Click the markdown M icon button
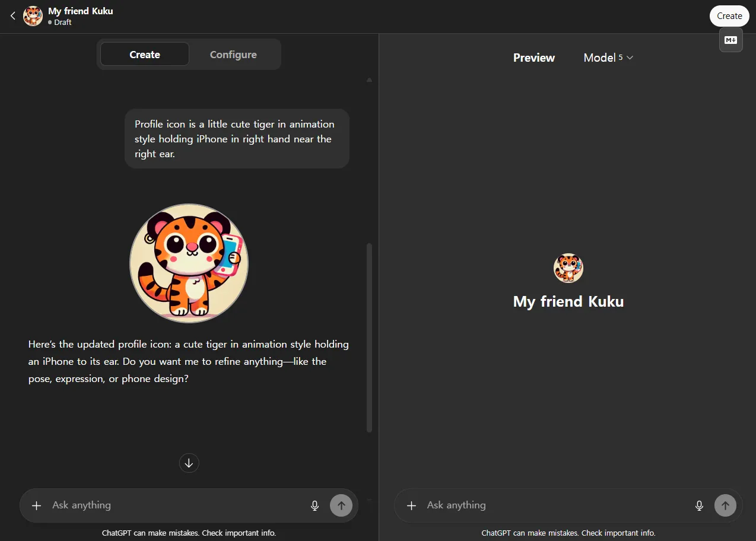This screenshot has height=541, width=756. pos(731,40)
